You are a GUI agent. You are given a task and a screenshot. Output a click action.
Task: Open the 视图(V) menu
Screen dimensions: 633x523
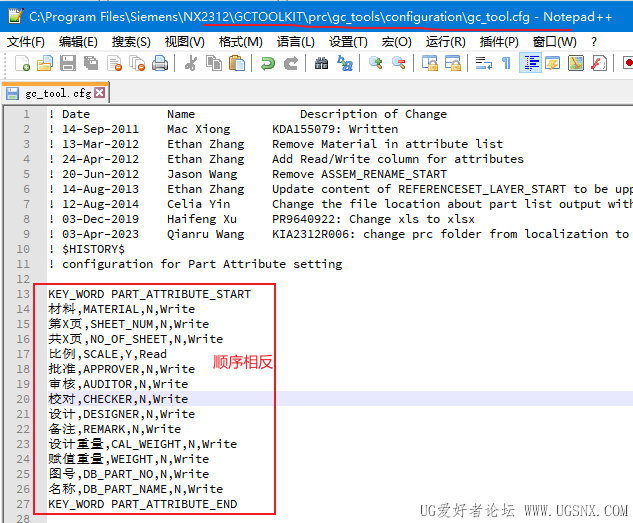click(184, 42)
